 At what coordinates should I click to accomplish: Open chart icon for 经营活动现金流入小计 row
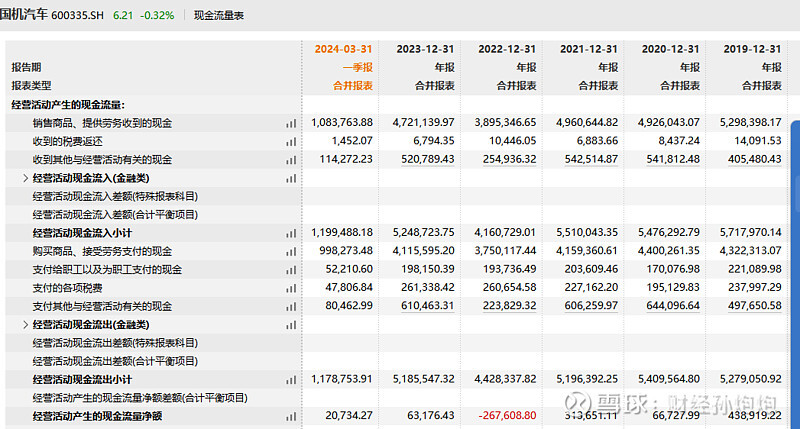click(x=291, y=234)
